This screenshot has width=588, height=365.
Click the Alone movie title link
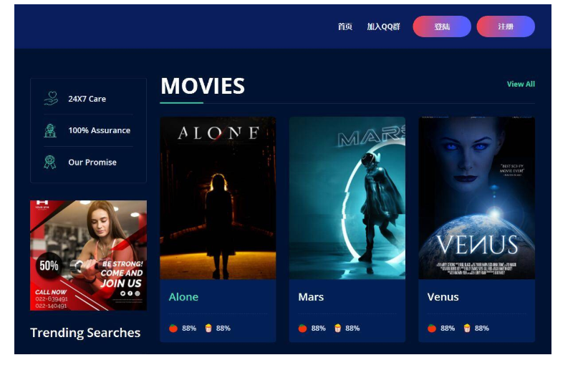(183, 297)
